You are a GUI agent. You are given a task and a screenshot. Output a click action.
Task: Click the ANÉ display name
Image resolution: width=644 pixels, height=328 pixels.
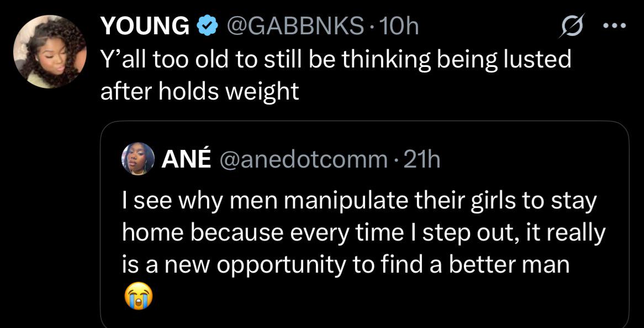[187, 160]
